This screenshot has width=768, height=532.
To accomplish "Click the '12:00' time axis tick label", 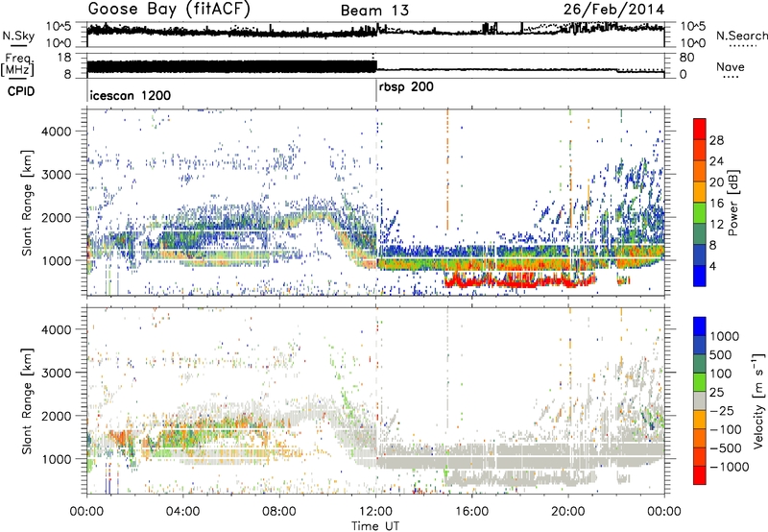I will coord(375,512).
